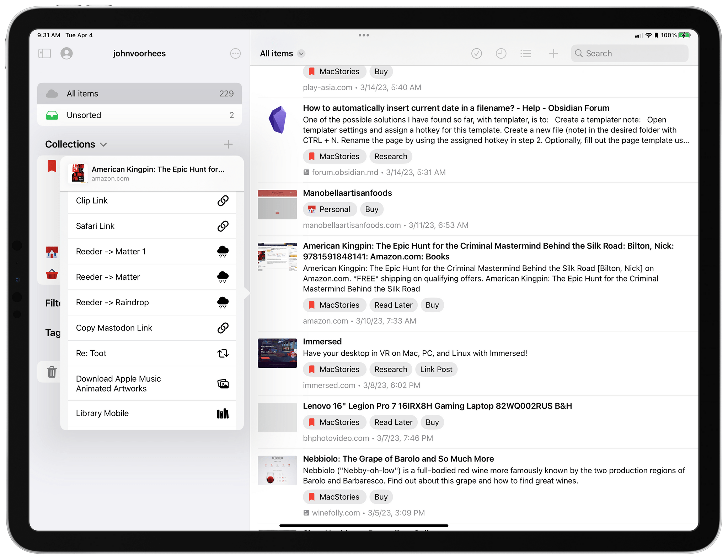This screenshot has height=560, width=728.
Task: Run the Safari Link shortcut
Action: (152, 226)
